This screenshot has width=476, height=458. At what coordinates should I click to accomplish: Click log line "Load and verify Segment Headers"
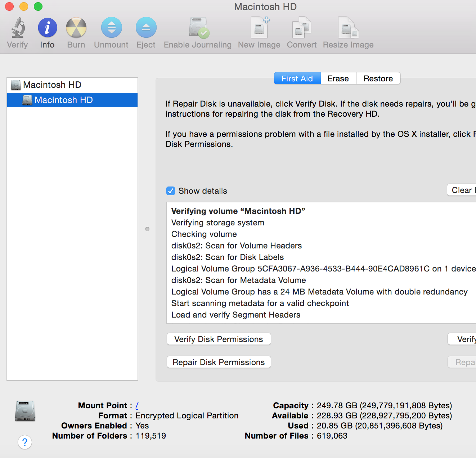[x=236, y=315]
